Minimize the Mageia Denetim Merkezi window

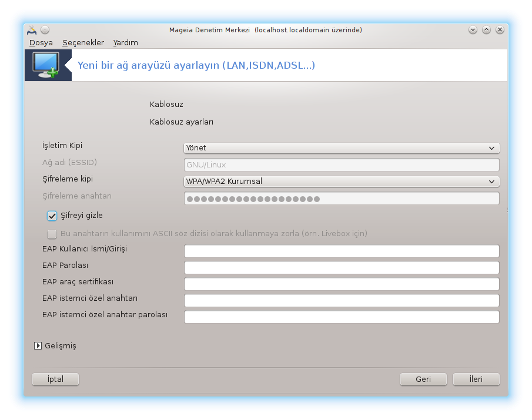(x=473, y=30)
